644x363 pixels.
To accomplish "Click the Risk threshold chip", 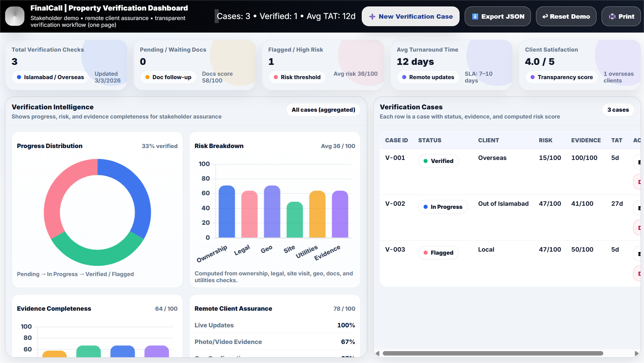I will click(297, 77).
